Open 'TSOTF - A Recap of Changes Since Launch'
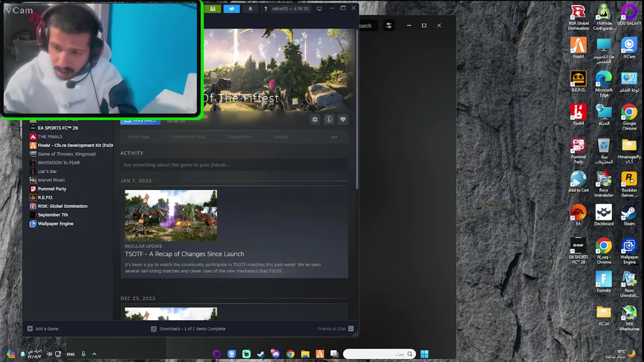This screenshot has height=362, width=644. (185, 254)
